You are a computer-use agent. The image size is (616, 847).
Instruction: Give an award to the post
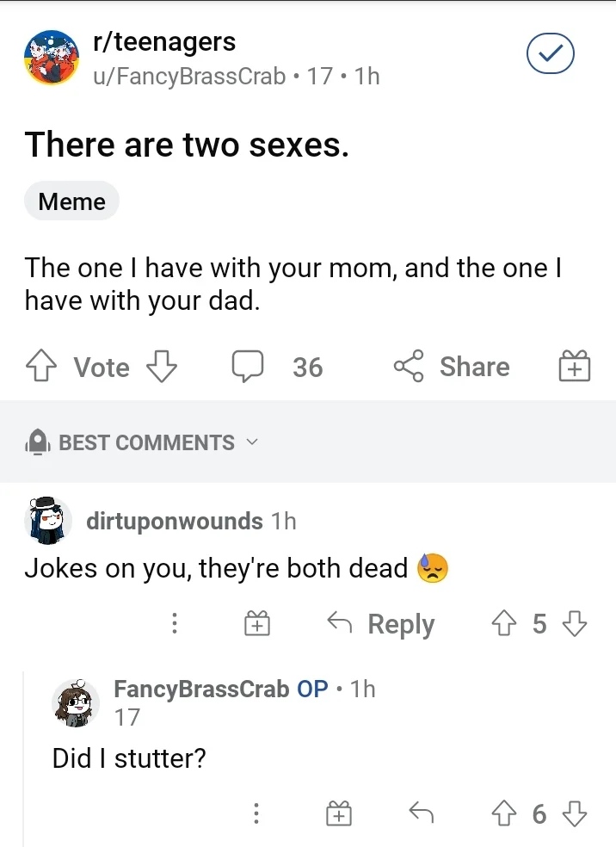(574, 368)
